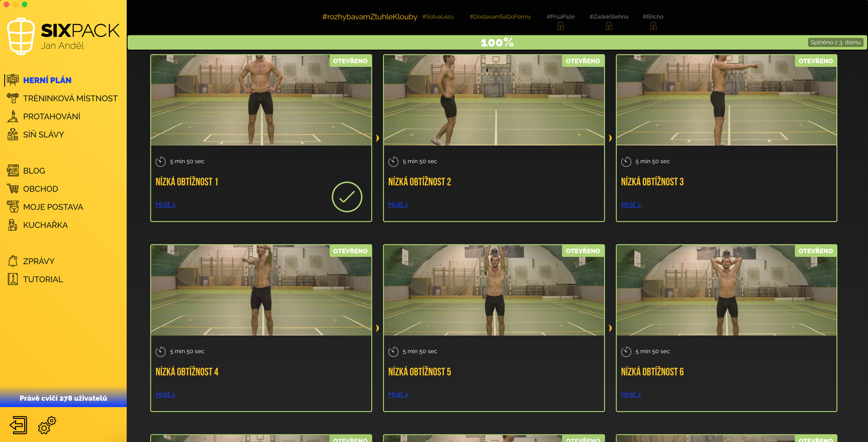Open the Kuchařka chef icon
Screen dimensions: 868x442
[13, 225]
